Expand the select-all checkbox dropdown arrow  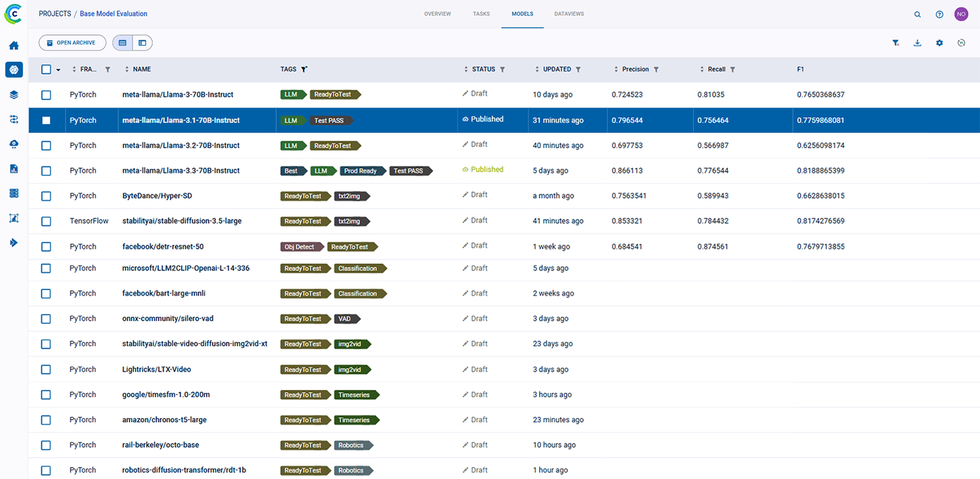point(58,70)
